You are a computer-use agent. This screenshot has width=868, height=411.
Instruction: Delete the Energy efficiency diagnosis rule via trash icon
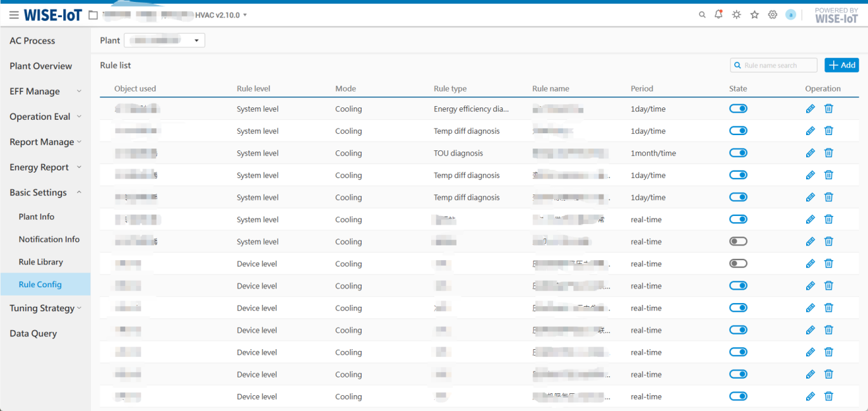[x=829, y=109]
